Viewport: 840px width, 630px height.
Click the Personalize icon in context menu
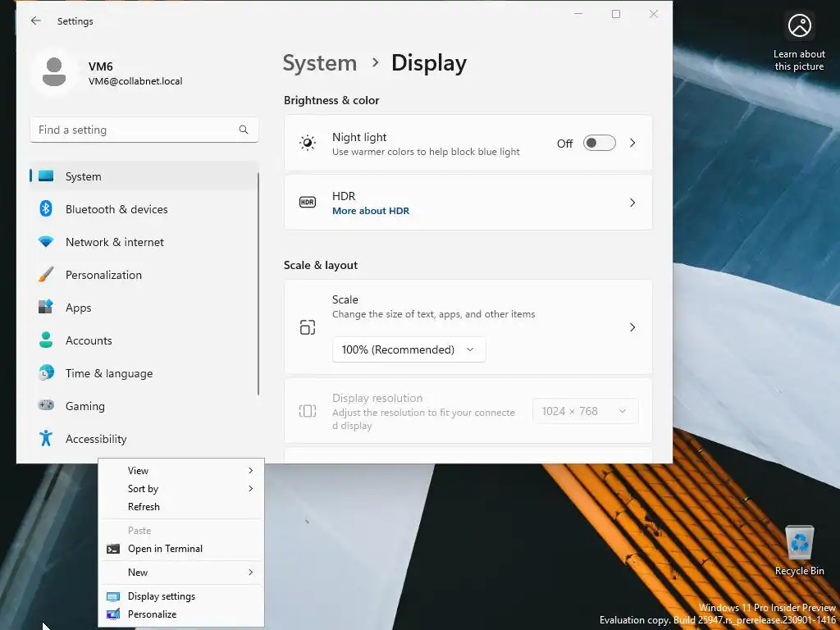pyautogui.click(x=113, y=614)
